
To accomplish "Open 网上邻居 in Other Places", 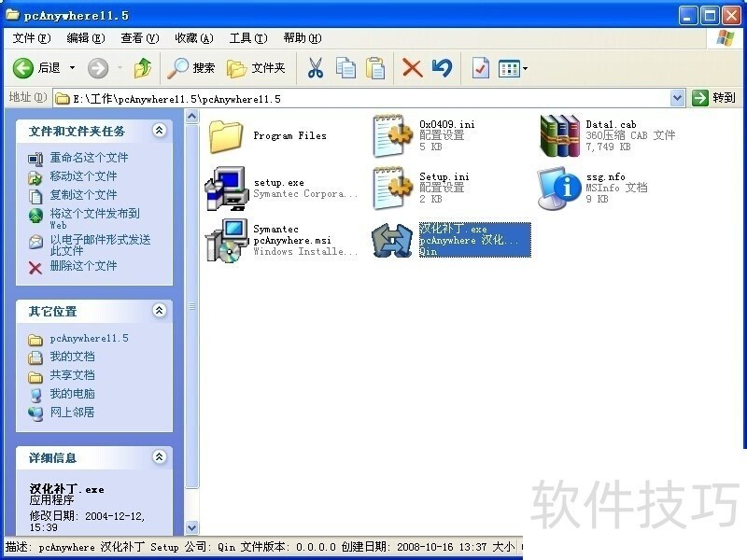I will point(73,412).
